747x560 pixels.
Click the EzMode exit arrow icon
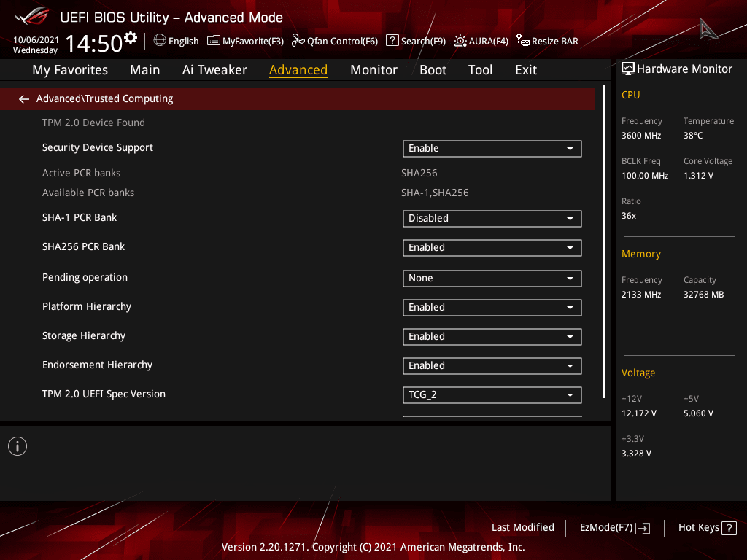point(643,528)
